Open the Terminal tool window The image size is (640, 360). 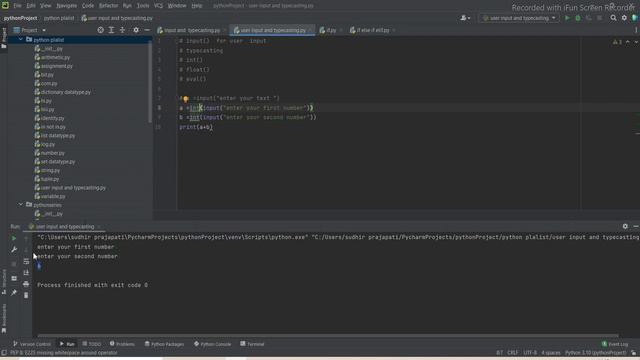click(x=252, y=344)
